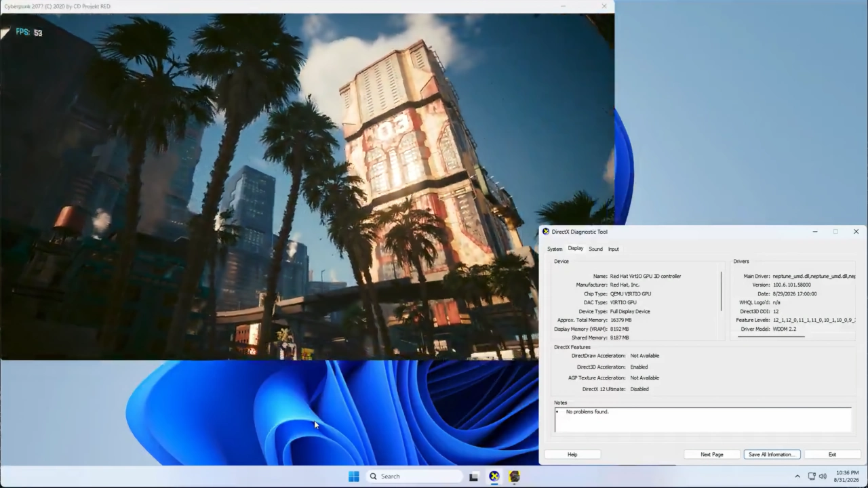
Task: Click the 'Device' group label
Action: [561, 262]
